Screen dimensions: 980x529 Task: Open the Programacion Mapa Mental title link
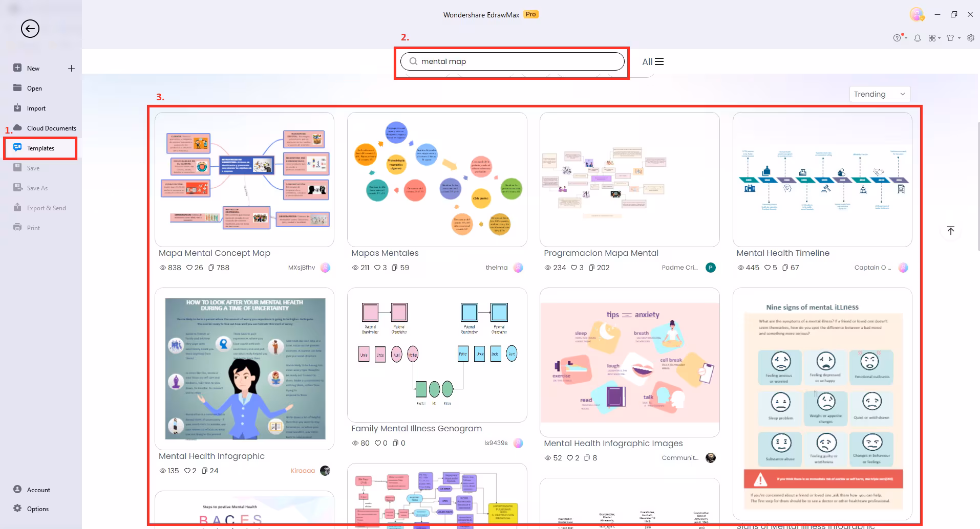click(601, 253)
